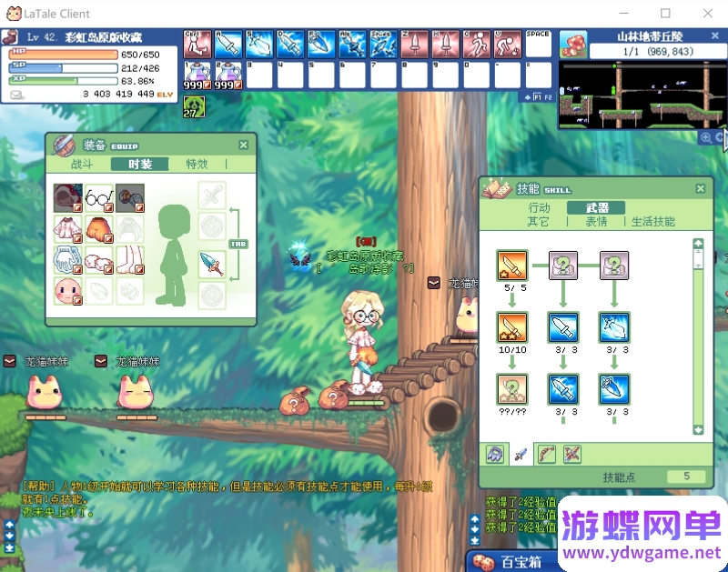Image resolution: width=728 pixels, height=572 pixels.
Task: Click the bow skill category icon
Action: click(546, 453)
